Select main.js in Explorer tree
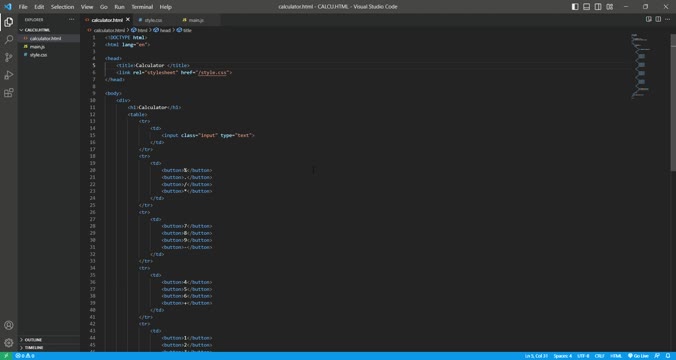Screen dimensions: 676x360 37,47
